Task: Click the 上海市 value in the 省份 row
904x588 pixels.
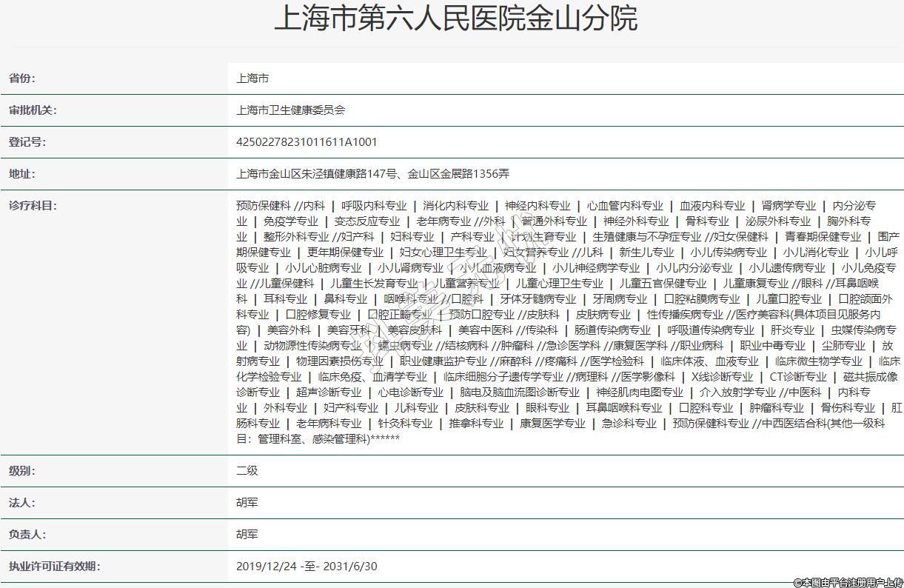Action: point(252,78)
